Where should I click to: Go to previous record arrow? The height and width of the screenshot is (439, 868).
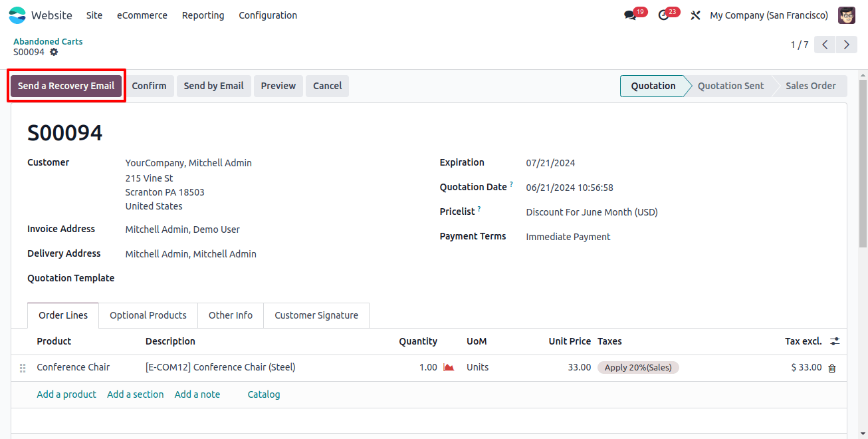pyautogui.click(x=825, y=45)
